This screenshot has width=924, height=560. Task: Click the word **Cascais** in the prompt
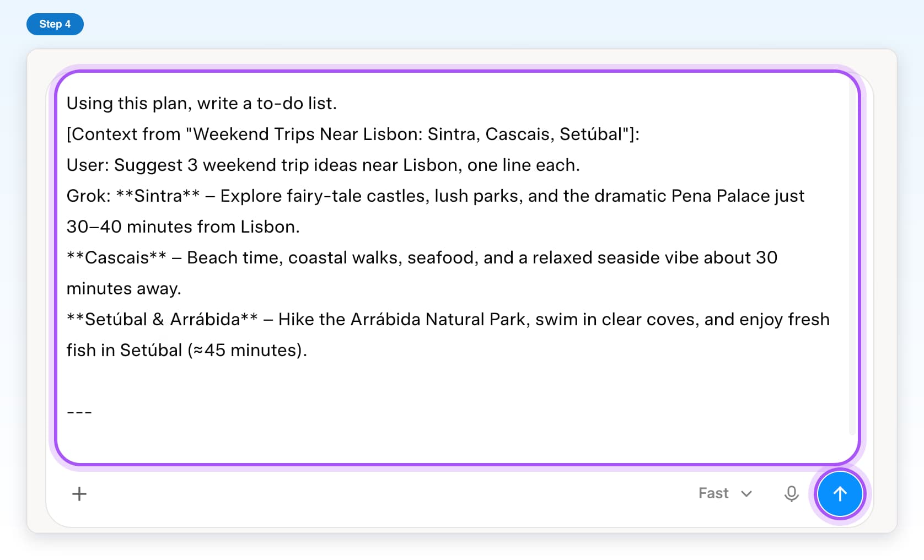click(x=116, y=257)
